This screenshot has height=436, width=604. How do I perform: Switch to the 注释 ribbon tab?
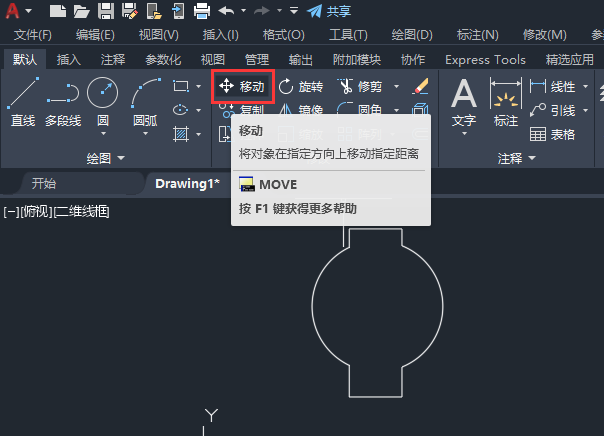[113, 60]
